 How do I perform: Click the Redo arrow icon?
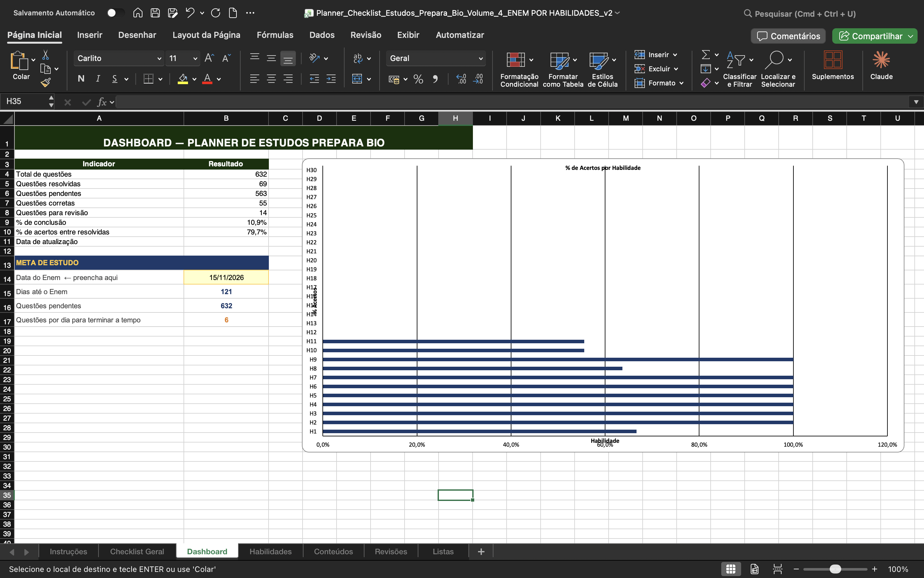coord(215,13)
